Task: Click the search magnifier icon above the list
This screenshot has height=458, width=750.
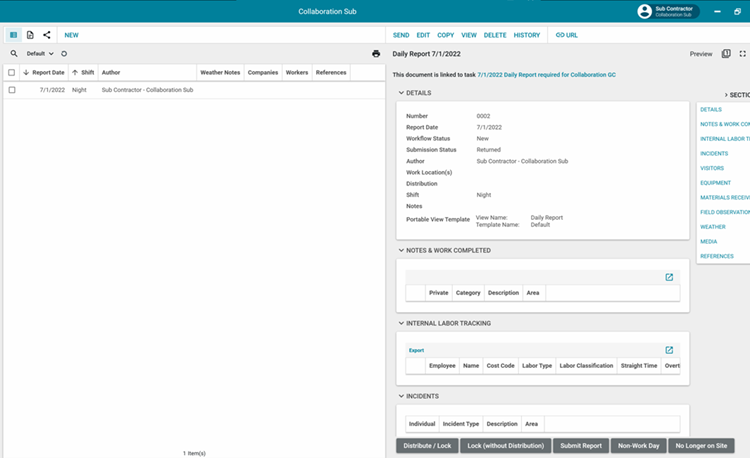Action: coord(14,54)
